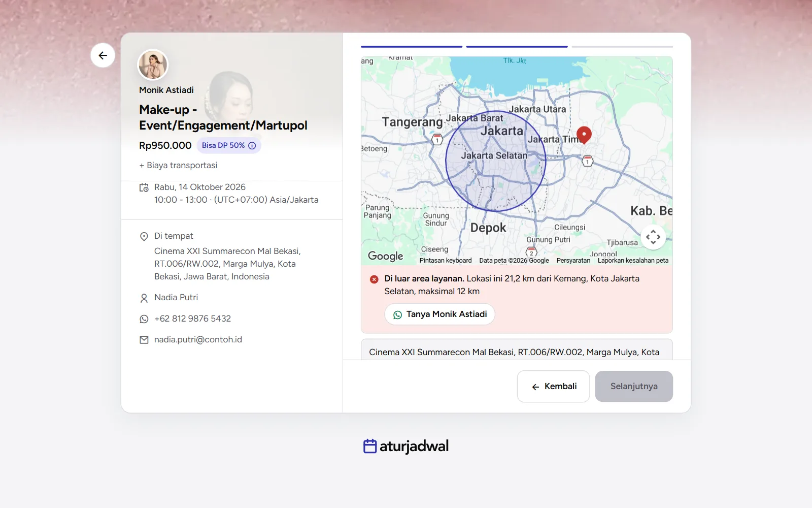
Task: Click the blue service area circle on the map
Action: pyautogui.click(x=496, y=161)
